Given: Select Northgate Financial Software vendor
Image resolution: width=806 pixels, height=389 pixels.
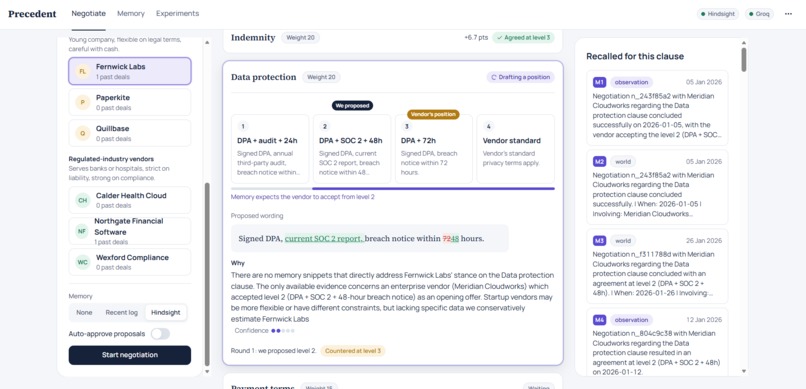Looking at the screenshot, I should point(130,231).
